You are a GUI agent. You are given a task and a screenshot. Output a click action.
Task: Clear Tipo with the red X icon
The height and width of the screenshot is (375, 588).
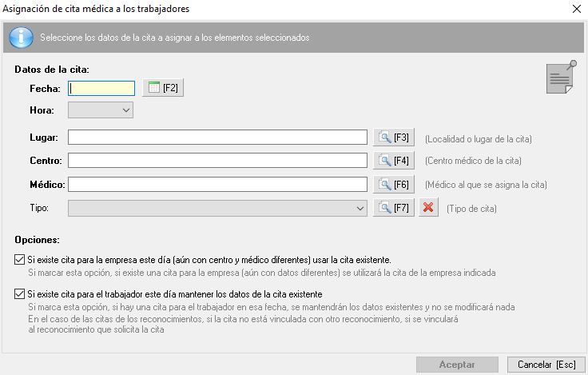pyautogui.click(x=428, y=208)
